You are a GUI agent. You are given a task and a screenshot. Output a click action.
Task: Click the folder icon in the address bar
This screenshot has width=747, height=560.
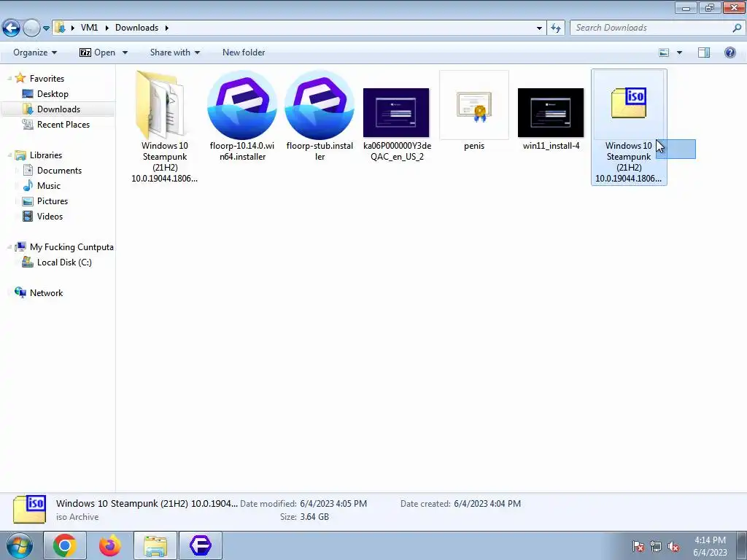(60, 28)
